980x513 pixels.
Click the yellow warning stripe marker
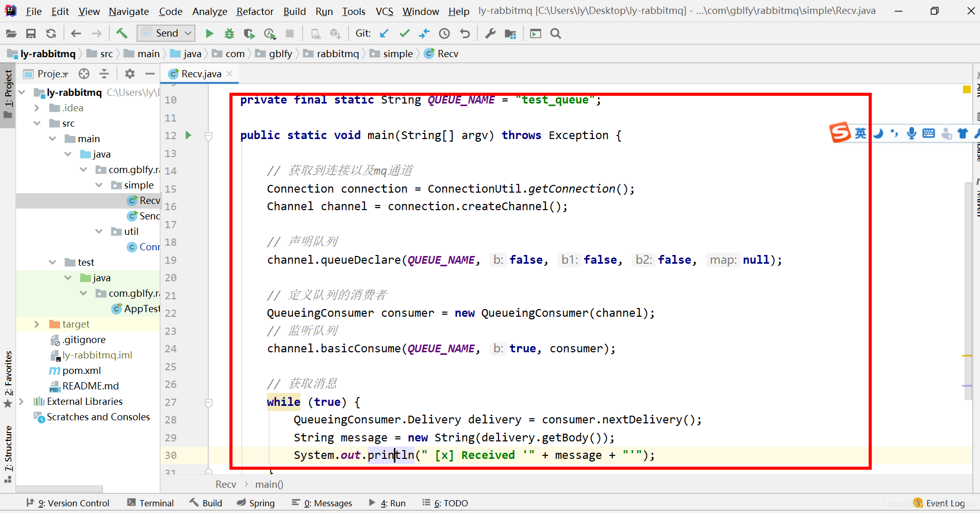coord(967,356)
